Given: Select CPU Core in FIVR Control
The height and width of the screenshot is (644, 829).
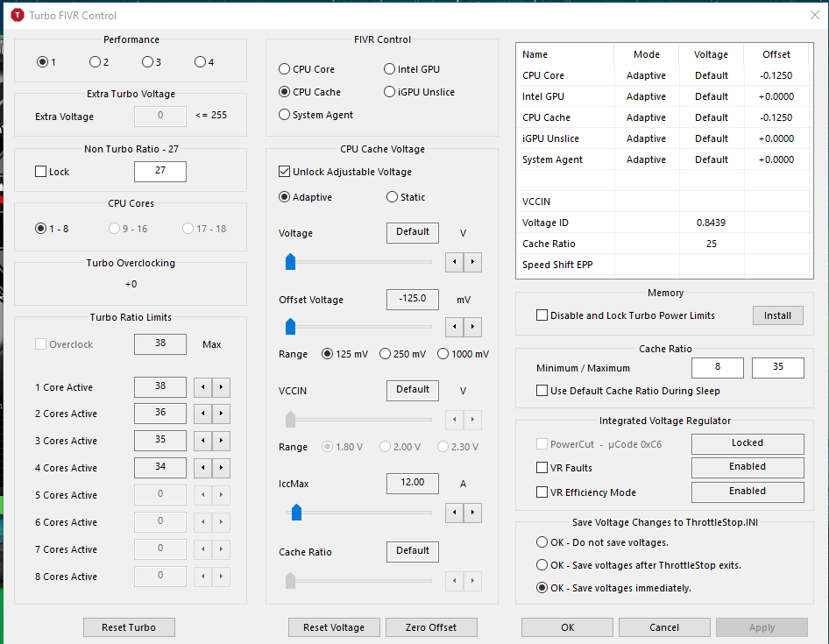Looking at the screenshot, I should (307, 69).
